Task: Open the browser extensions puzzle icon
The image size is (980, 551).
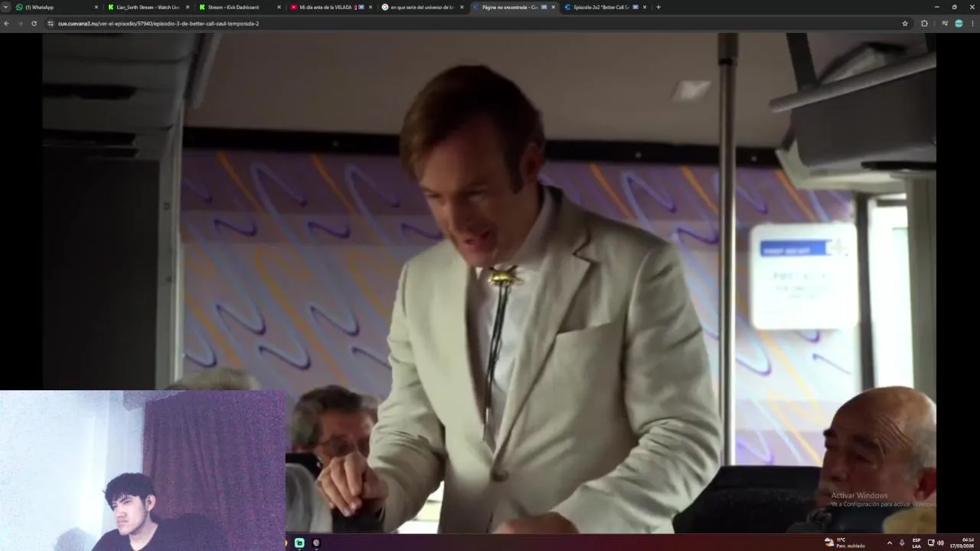Action: point(924,24)
